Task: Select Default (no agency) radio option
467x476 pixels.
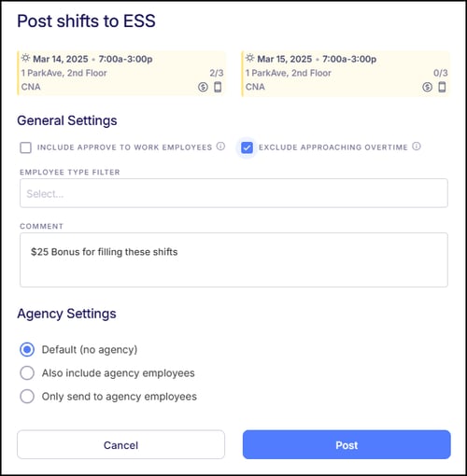Action: (27, 349)
